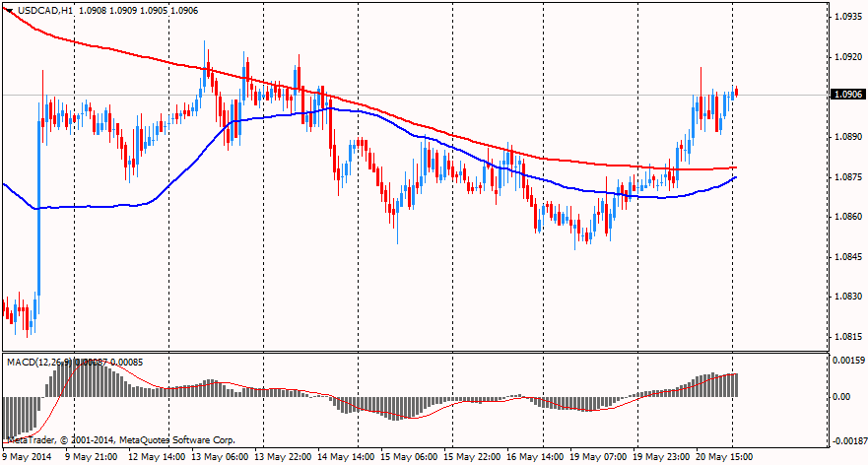
Task: Click the current price label 1.0906
Action: (x=847, y=95)
